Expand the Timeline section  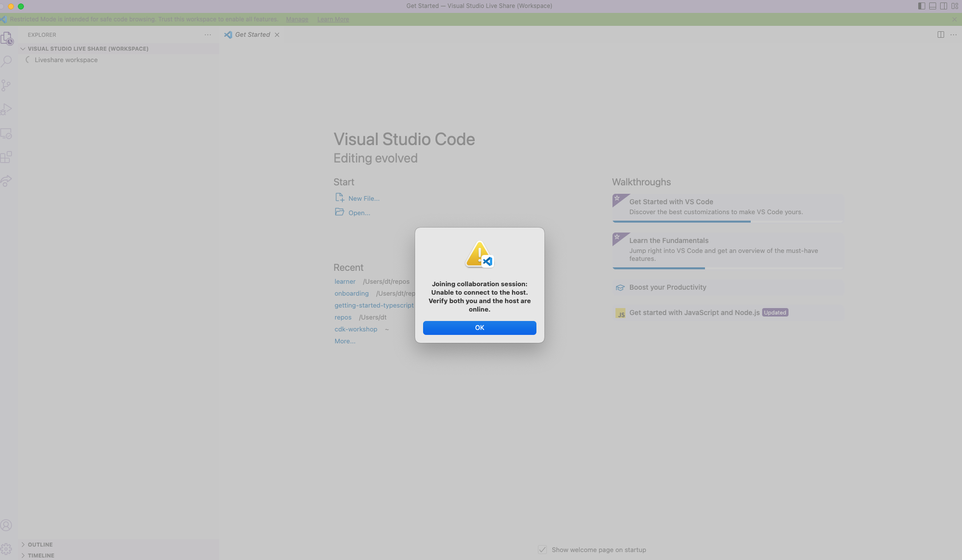[119, 556]
